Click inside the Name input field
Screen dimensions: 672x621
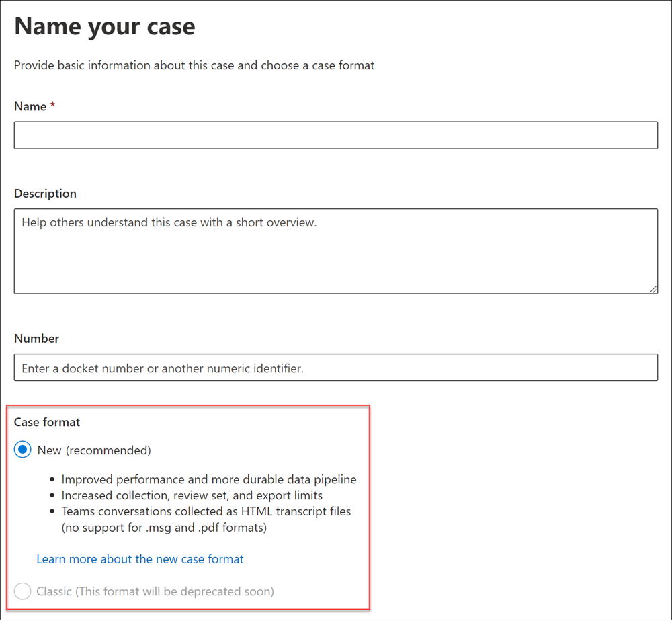pyautogui.click(x=336, y=134)
